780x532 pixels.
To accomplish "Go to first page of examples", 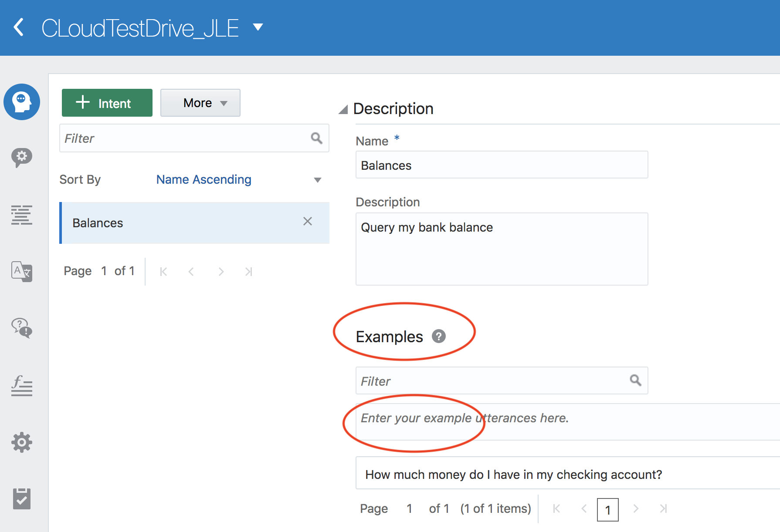I will 556,508.
